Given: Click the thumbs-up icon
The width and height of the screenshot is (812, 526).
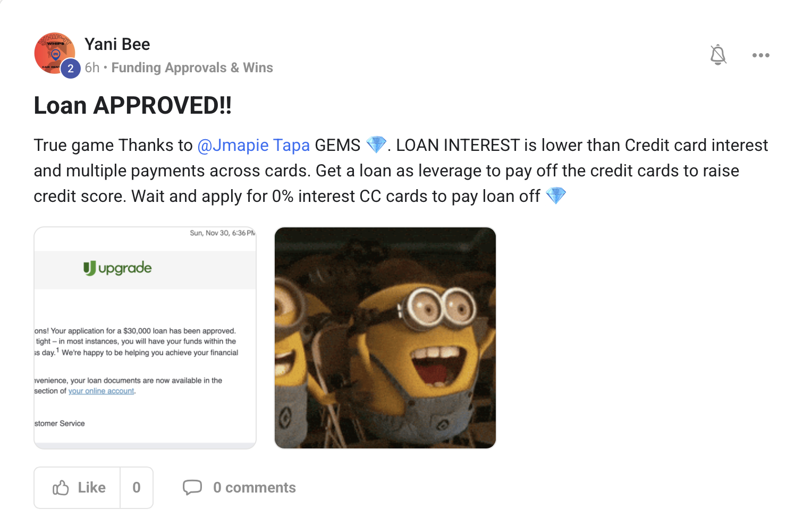Looking at the screenshot, I should pos(61,488).
